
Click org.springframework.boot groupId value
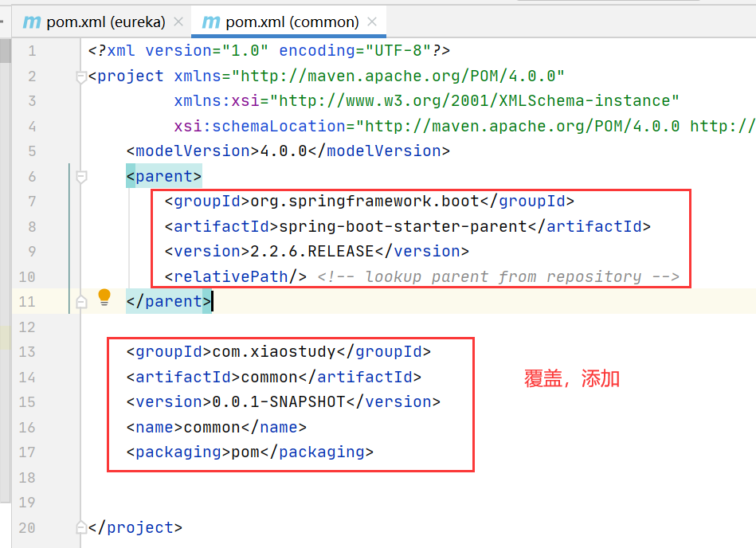coord(365,201)
